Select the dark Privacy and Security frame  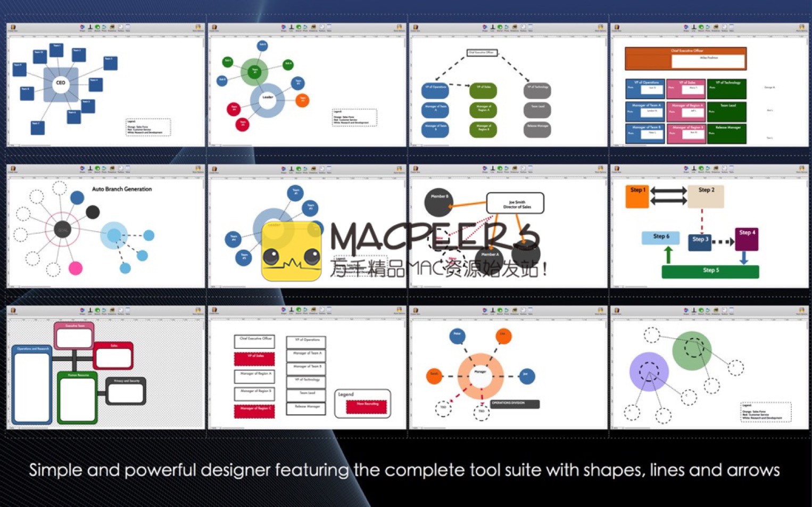click(126, 391)
